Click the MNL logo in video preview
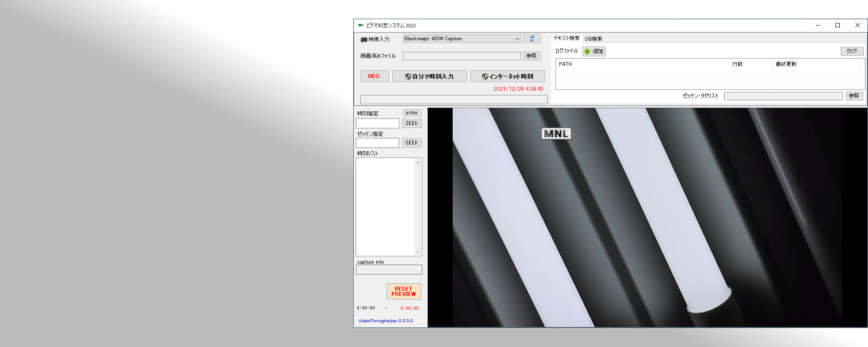Viewport: 868px width, 347px height. click(556, 134)
